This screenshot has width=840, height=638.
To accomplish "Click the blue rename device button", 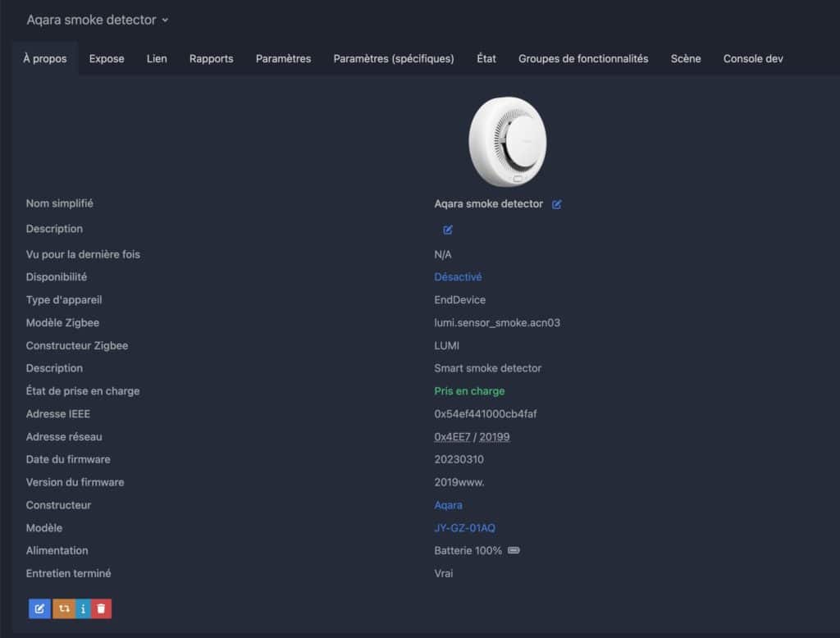I will (39, 608).
